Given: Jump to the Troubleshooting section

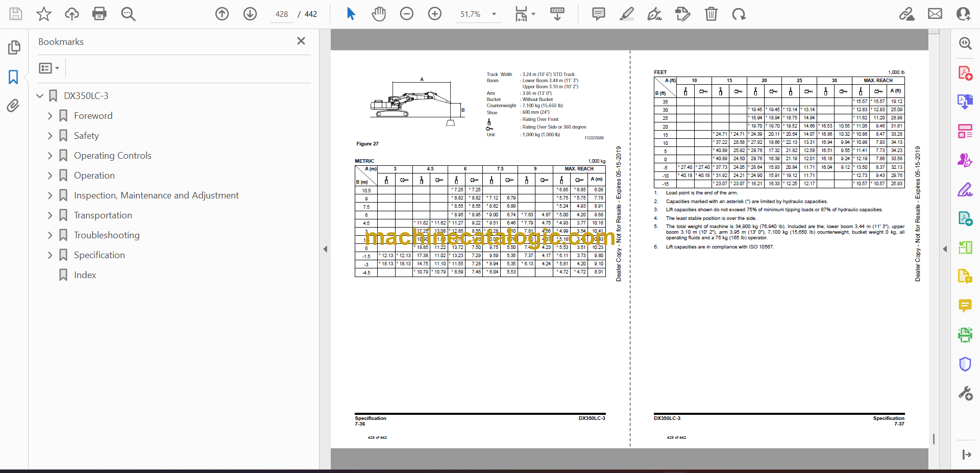Looking at the screenshot, I should tap(107, 235).
